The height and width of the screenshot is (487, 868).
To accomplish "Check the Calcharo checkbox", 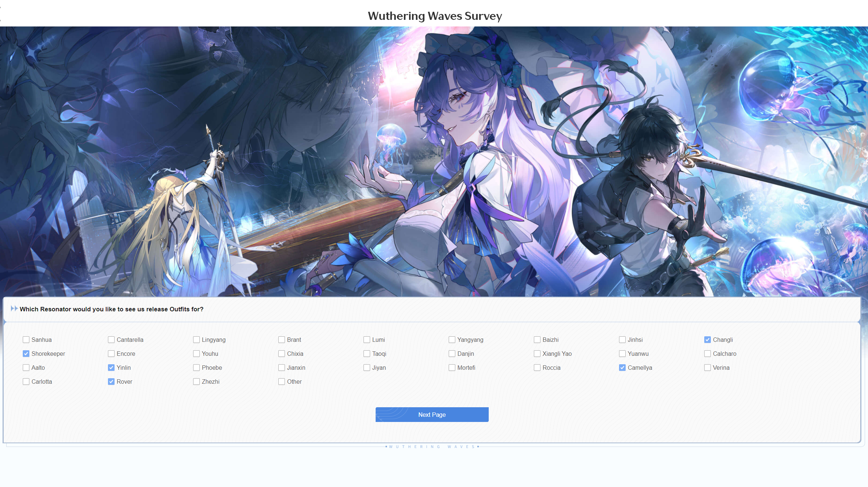I will point(708,354).
